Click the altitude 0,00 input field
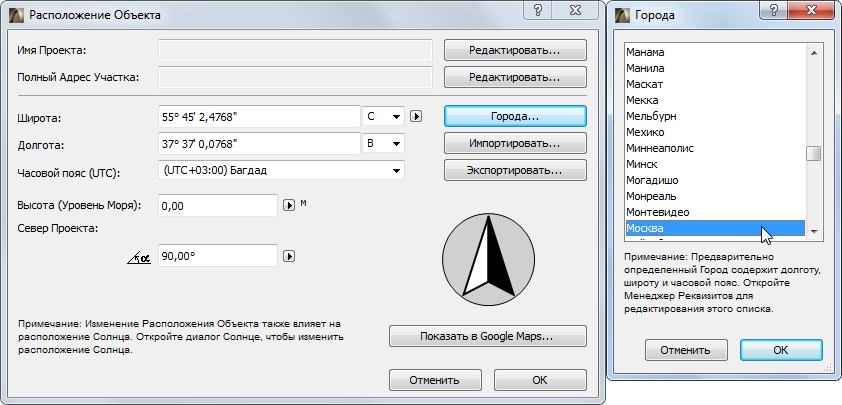Screen dimensions: 842x405 click(x=218, y=205)
